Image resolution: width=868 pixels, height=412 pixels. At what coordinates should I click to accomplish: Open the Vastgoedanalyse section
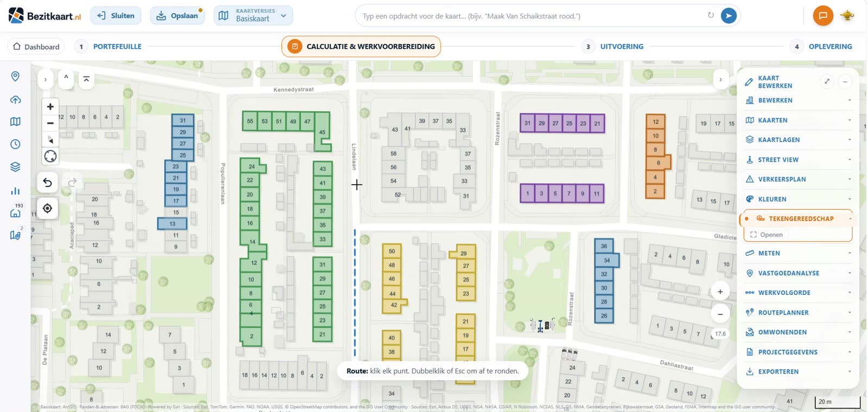[798, 273]
